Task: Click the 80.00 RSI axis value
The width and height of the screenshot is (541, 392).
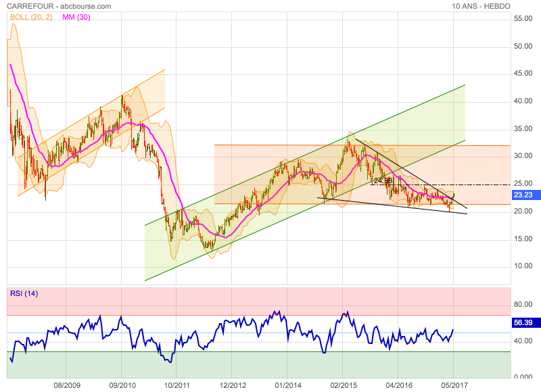Action: point(523,304)
